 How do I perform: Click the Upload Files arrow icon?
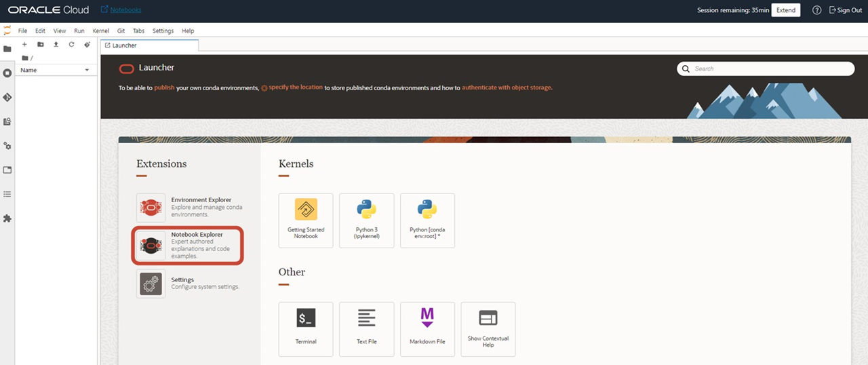point(56,44)
